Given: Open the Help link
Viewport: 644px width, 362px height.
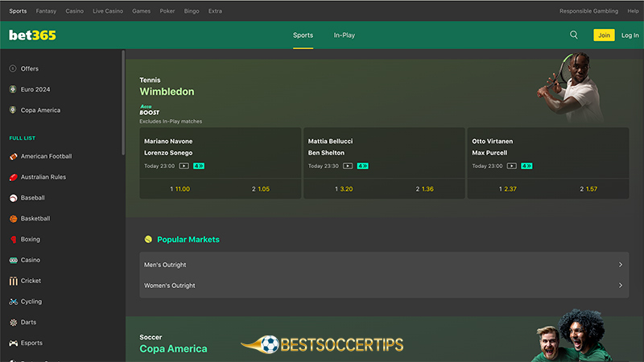Looking at the screenshot, I should tap(633, 11).
